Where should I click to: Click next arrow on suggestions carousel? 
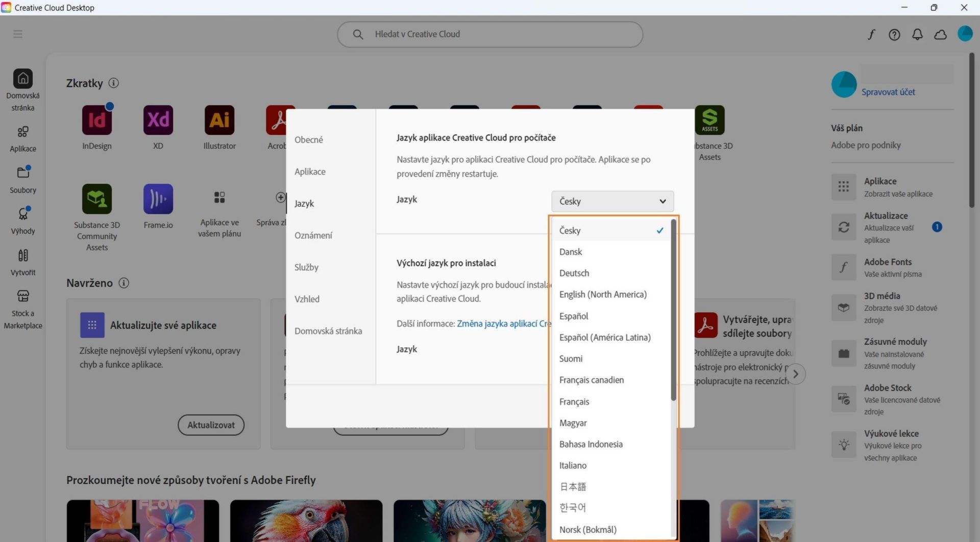pos(795,374)
